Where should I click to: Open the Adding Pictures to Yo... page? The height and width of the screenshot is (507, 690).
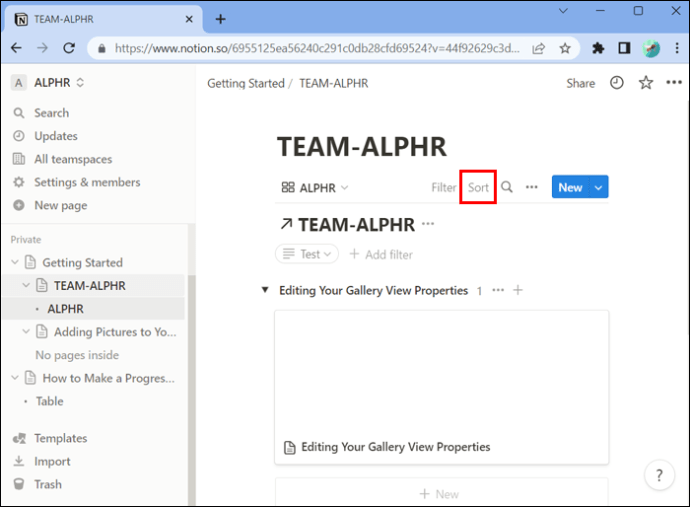(115, 332)
